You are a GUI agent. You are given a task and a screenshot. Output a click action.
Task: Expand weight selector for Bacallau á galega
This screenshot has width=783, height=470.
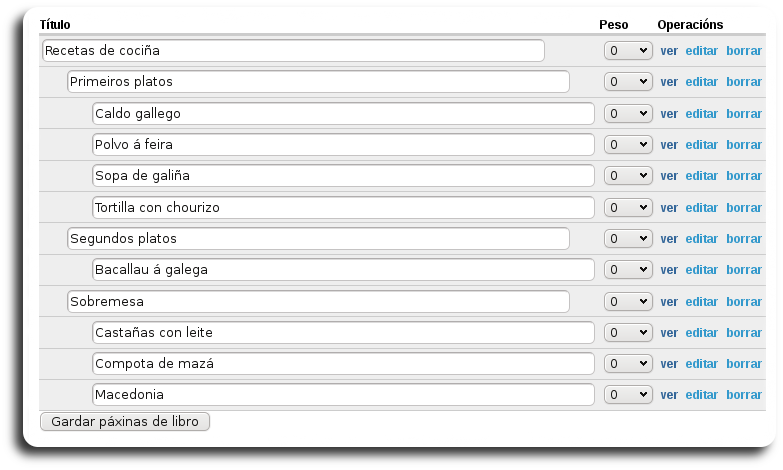[x=628, y=270]
